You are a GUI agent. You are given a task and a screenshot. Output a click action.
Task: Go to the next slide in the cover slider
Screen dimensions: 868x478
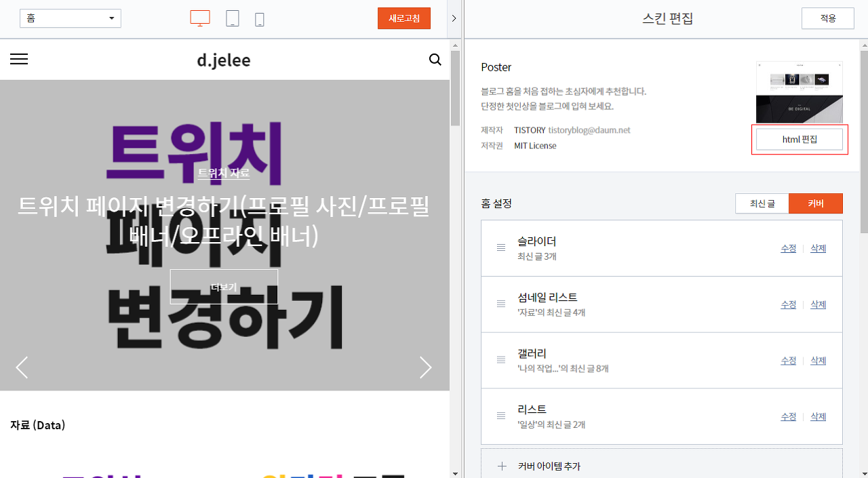[x=426, y=367]
